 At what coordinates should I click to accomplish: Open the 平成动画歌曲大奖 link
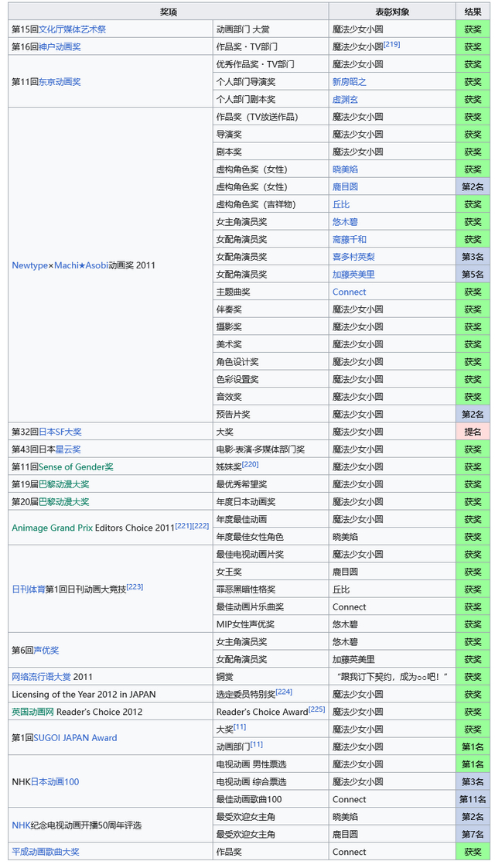click(x=46, y=852)
